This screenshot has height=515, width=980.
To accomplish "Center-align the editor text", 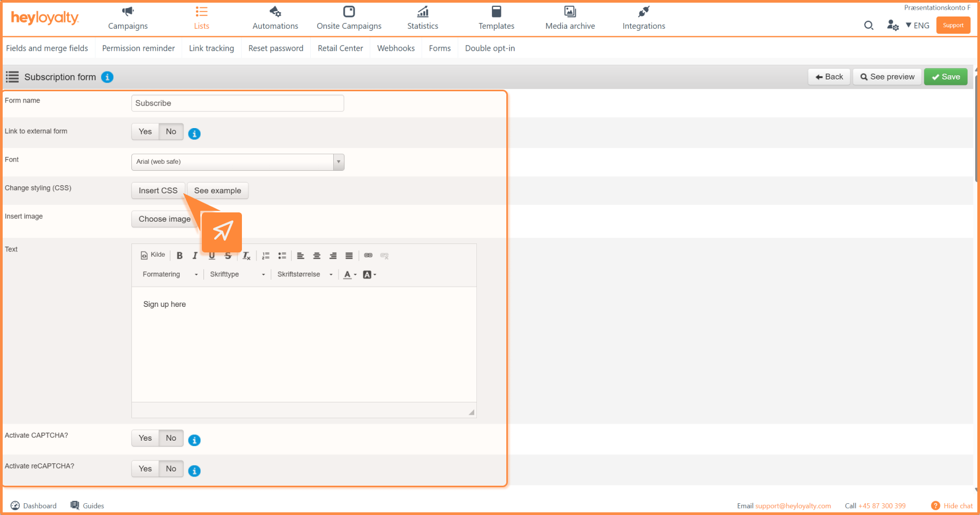I will (x=317, y=256).
